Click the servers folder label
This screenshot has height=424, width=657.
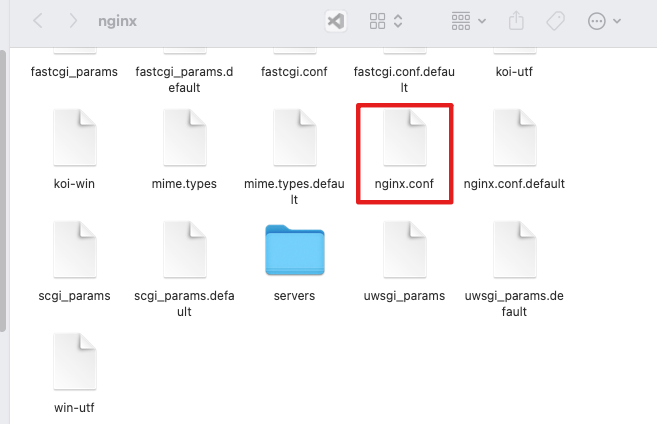(294, 296)
